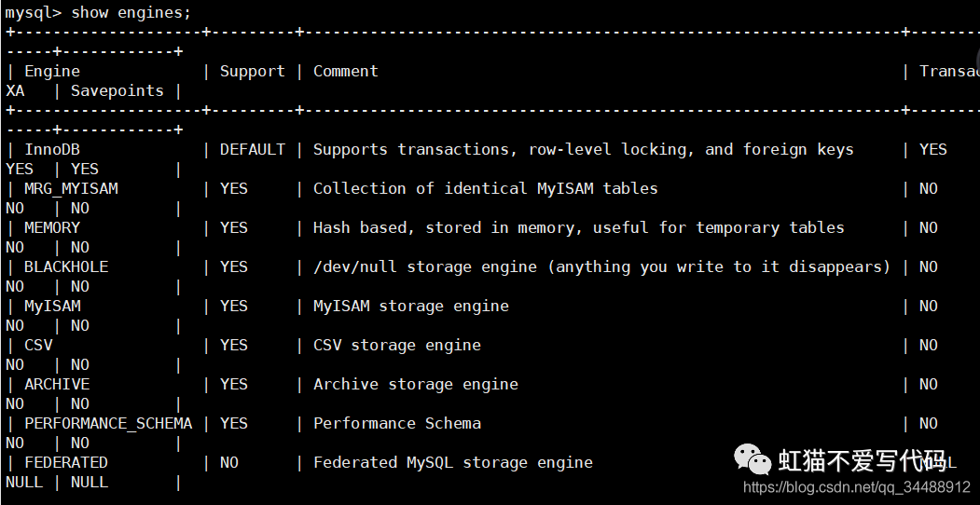
Task: Click the DEFAULT support value for InnoDB
Action: [253, 150]
